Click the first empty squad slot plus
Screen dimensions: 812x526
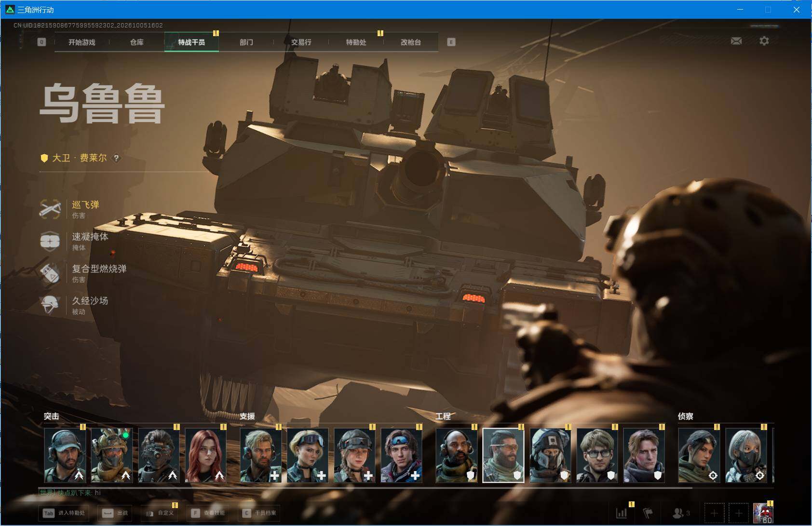(715, 513)
